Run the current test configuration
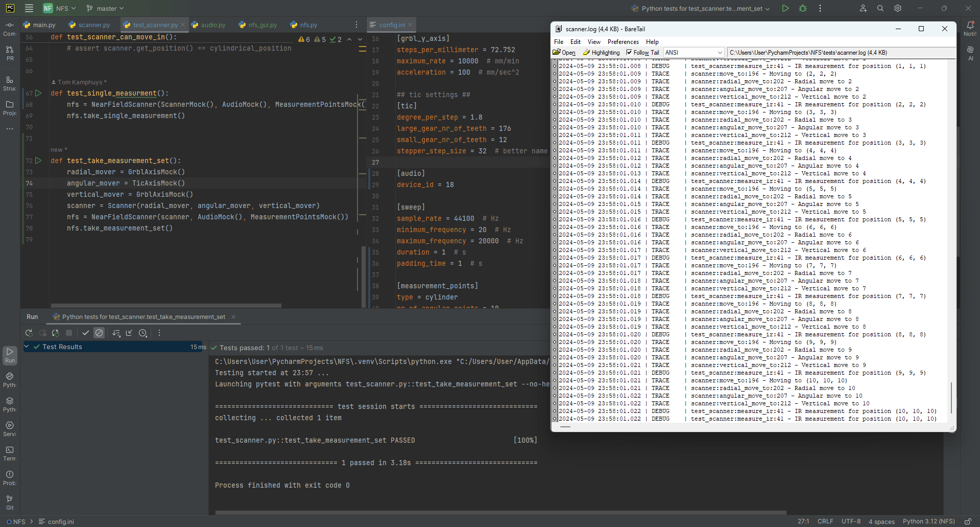 (785, 8)
